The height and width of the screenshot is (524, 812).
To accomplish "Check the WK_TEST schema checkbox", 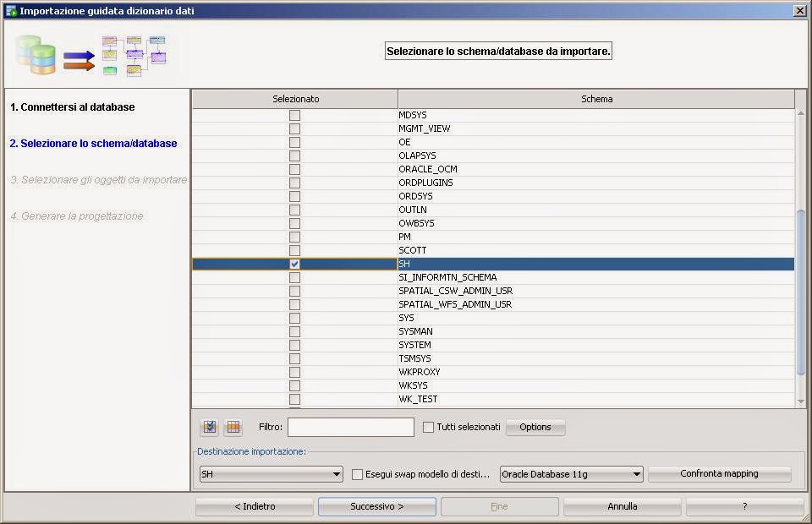I will pos(294,399).
